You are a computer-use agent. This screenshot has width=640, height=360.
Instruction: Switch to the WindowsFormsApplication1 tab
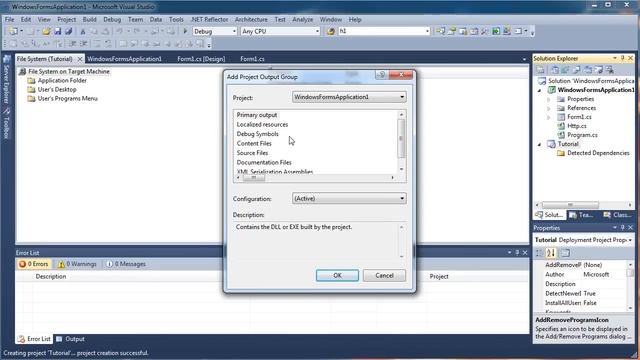point(124,59)
